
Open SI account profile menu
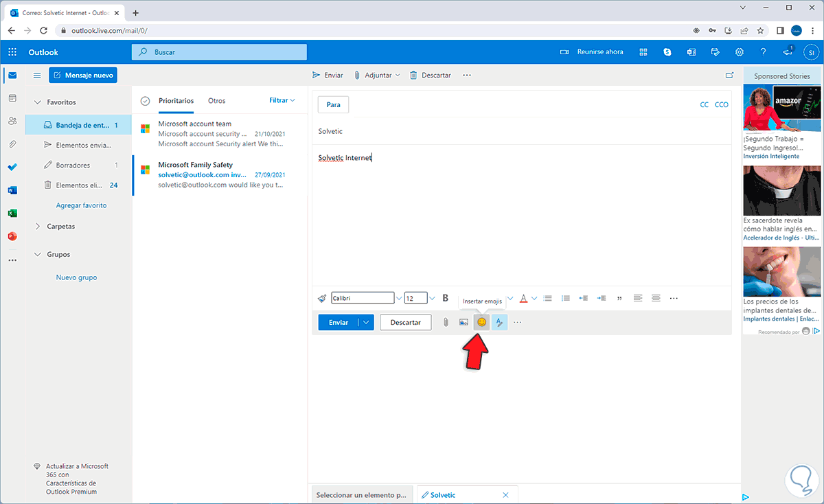(x=811, y=52)
